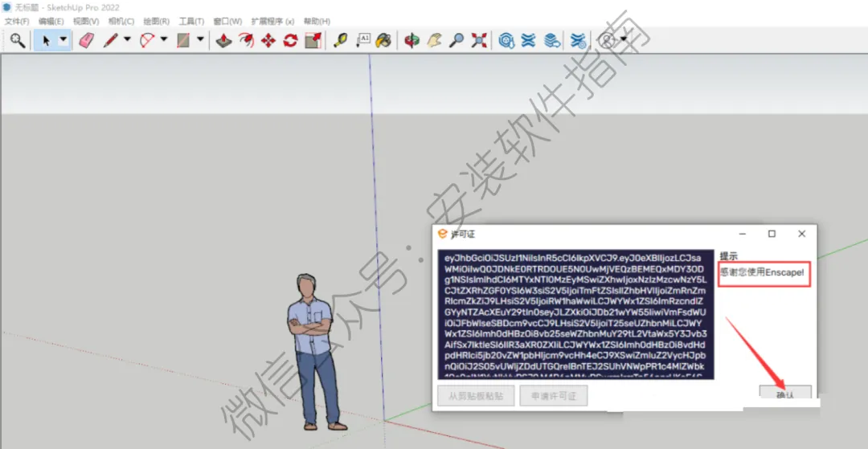Click the 从剪贴板粘贴 button
The width and height of the screenshot is (868, 449).
pyautogui.click(x=476, y=396)
